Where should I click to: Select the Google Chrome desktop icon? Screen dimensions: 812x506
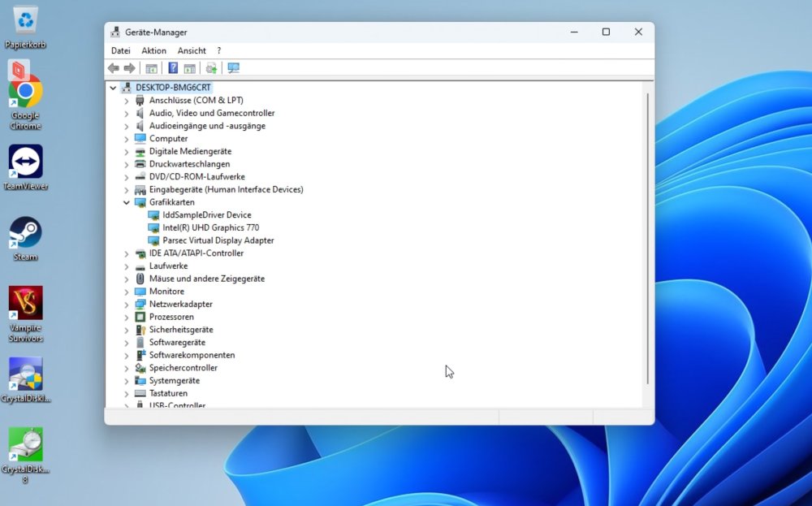coord(25,102)
